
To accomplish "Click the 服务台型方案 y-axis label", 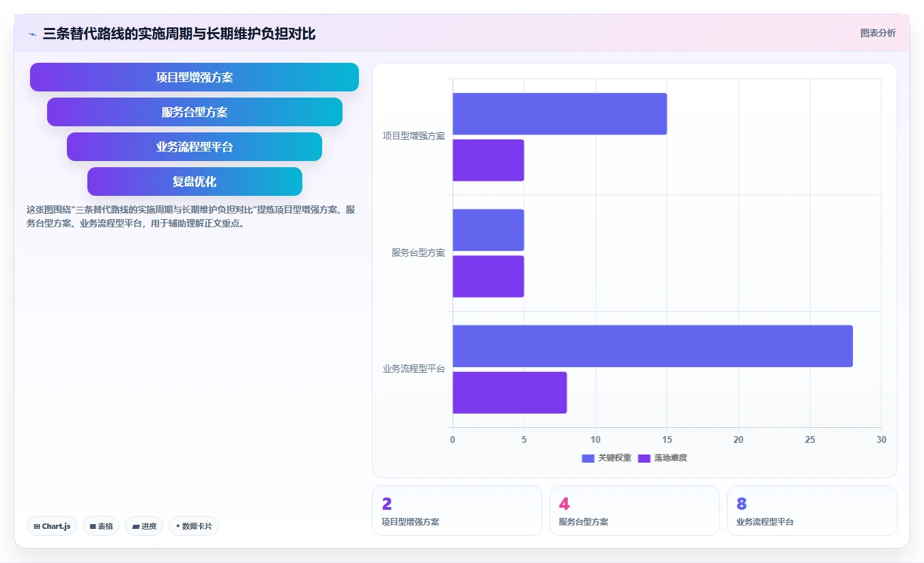I will point(418,252).
